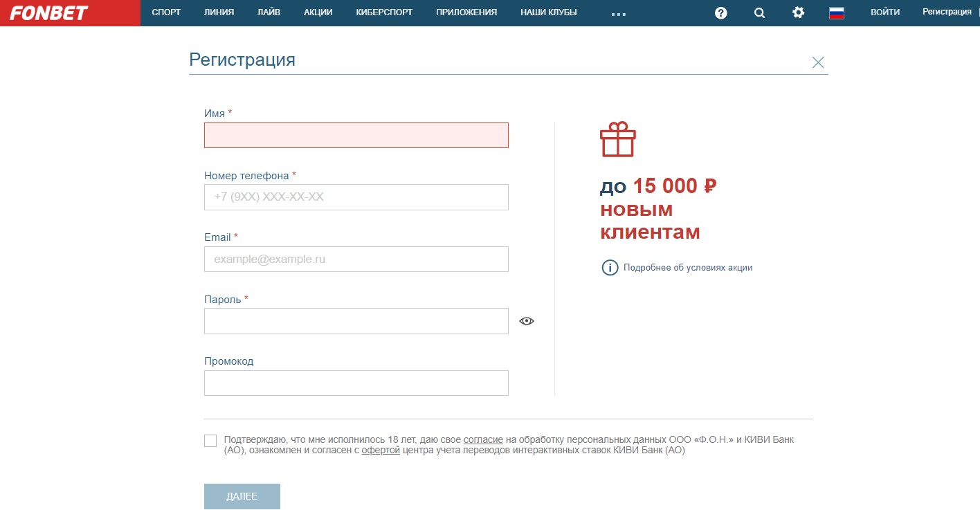Open the Линия menu item
The width and height of the screenshot is (980, 510).
coord(219,12)
